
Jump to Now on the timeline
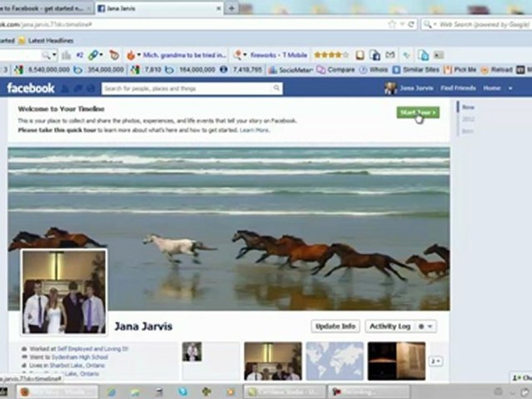[x=468, y=107]
